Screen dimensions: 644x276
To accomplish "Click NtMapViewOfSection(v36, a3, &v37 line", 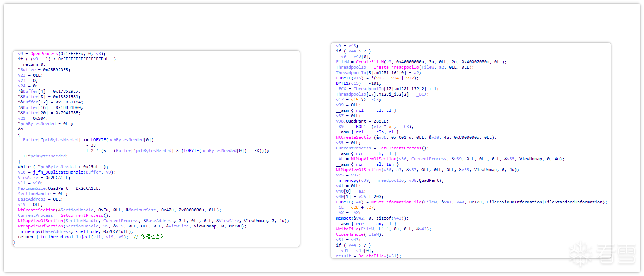I will coord(428,170).
